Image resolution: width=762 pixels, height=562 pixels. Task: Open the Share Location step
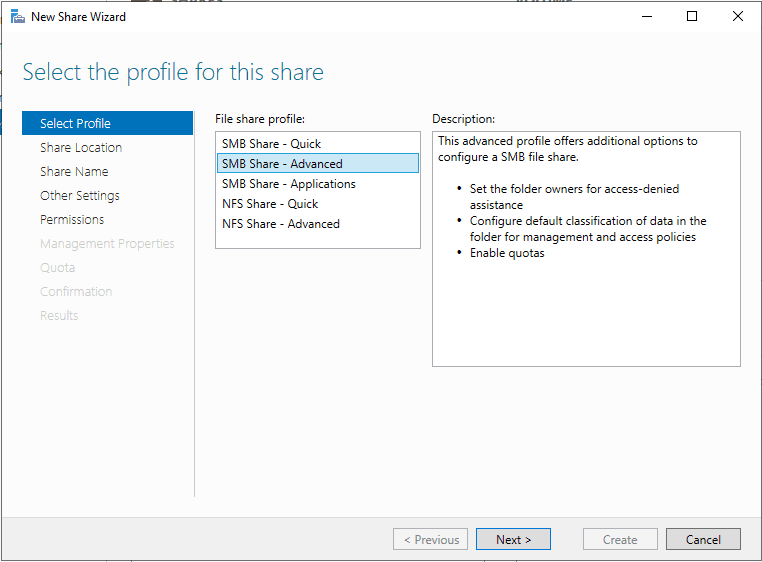tap(81, 147)
